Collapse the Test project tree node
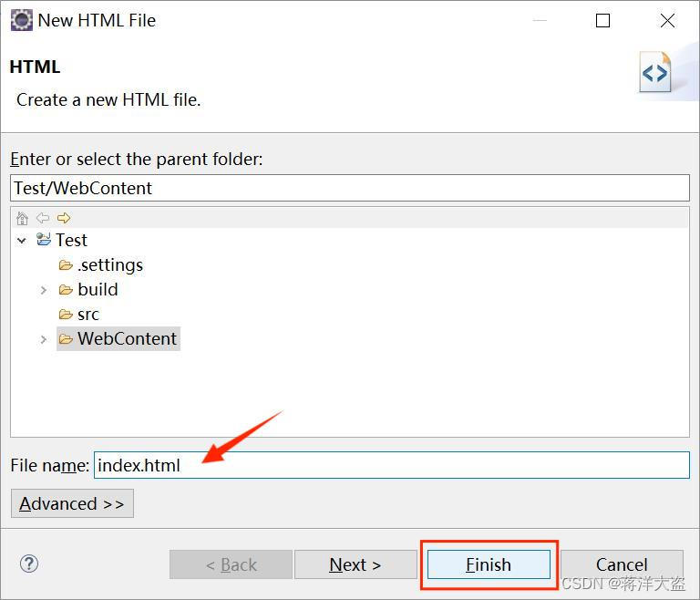The width and height of the screenshot is (700, 600). [22, 241]
